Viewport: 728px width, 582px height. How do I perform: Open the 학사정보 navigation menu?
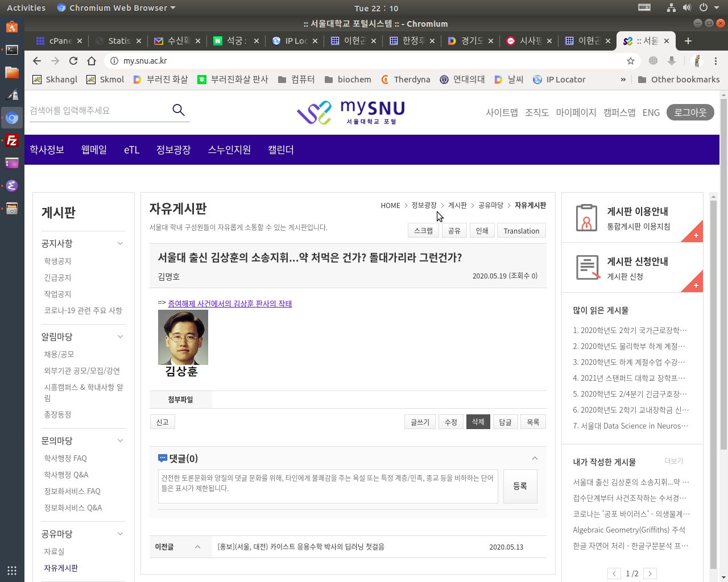coord(47,150)
